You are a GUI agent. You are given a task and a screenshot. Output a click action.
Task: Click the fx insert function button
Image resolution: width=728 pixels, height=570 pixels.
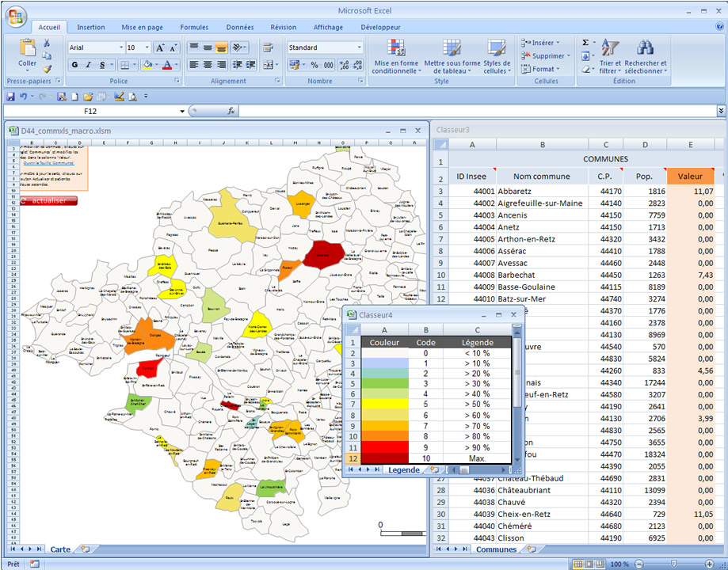click(x=231, y=111)
